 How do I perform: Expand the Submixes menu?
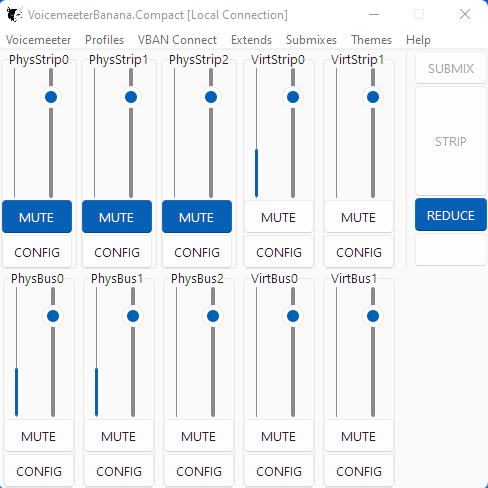click(311, 40)
